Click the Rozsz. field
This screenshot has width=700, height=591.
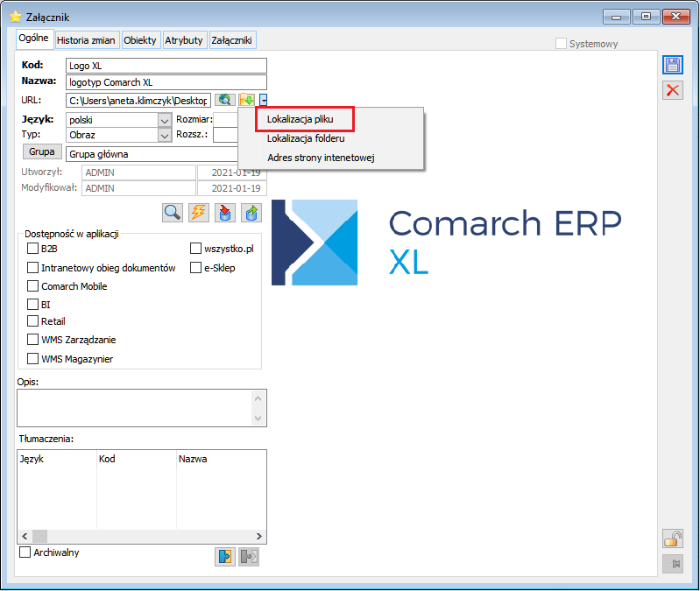click(x=225, y=135)
